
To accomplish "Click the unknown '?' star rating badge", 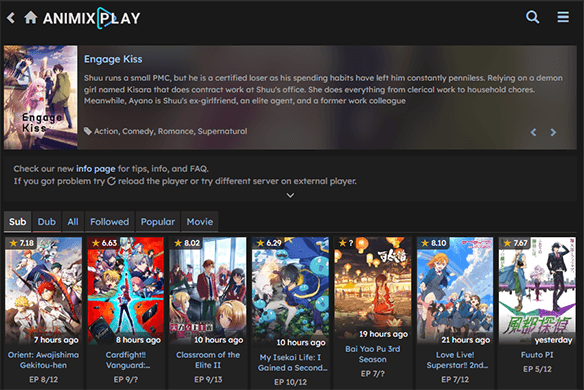I will pyautogui.click(x=346, y=243).
